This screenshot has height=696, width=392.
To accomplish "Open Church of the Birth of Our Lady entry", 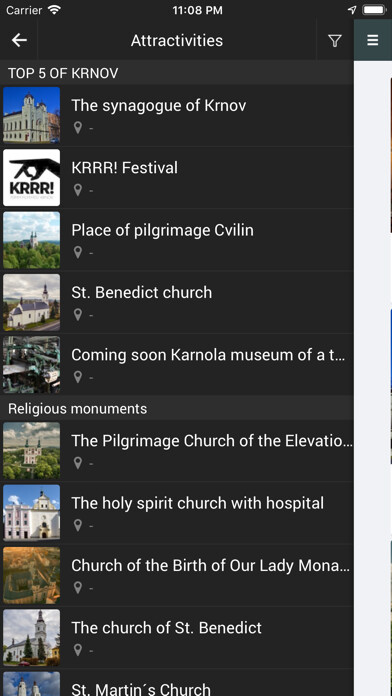I will (177, 575).
